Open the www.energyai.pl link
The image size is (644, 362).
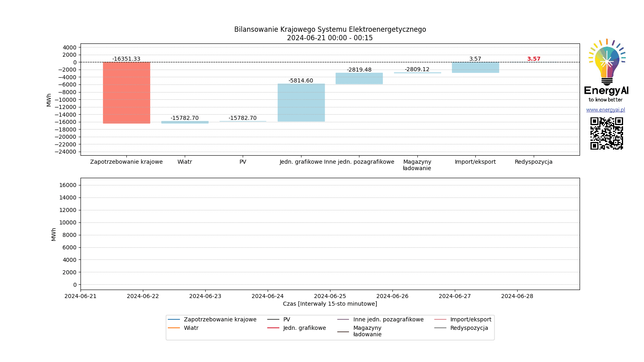[x=605, y=110]
